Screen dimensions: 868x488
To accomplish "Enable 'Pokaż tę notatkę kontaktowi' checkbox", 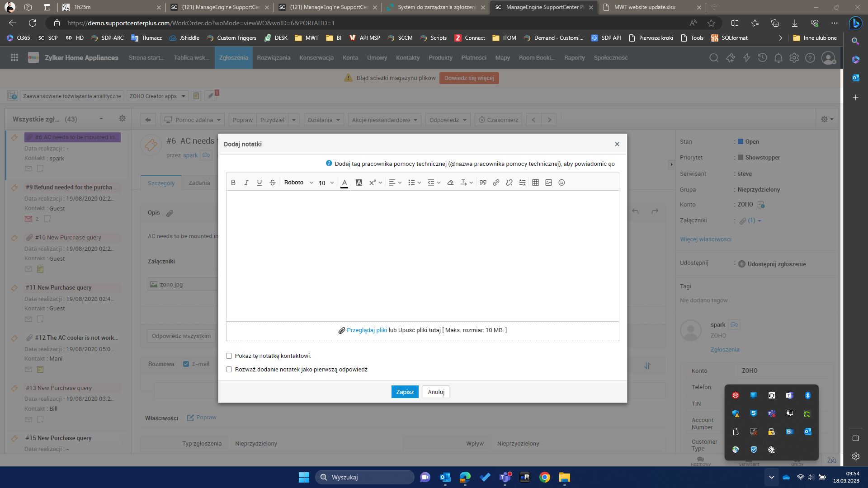I will (229, 356).
